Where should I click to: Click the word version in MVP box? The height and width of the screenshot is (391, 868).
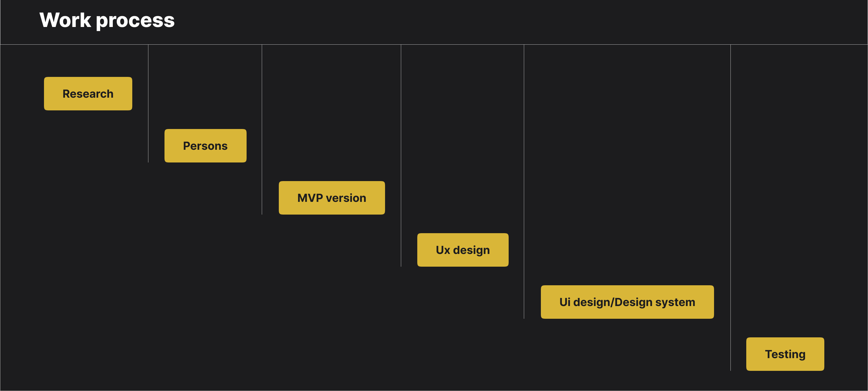[346, 198]
